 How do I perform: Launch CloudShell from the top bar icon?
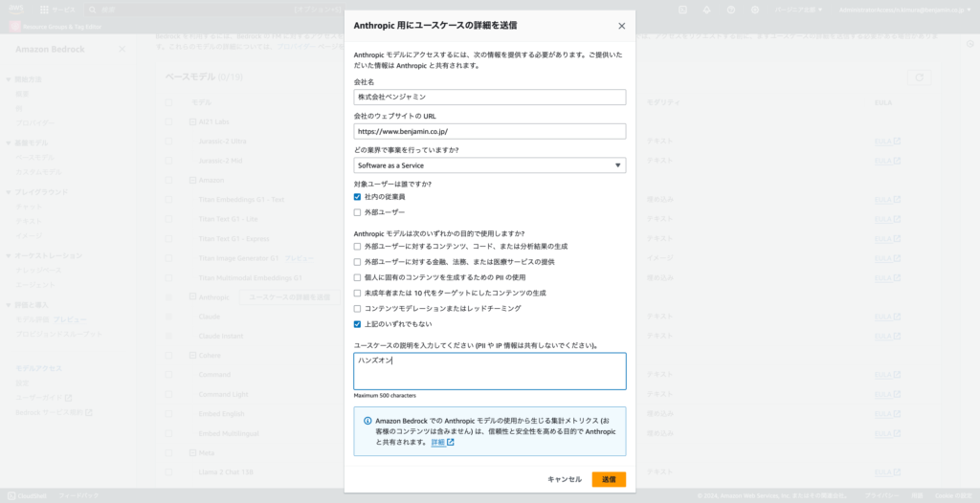click(682, 10)
